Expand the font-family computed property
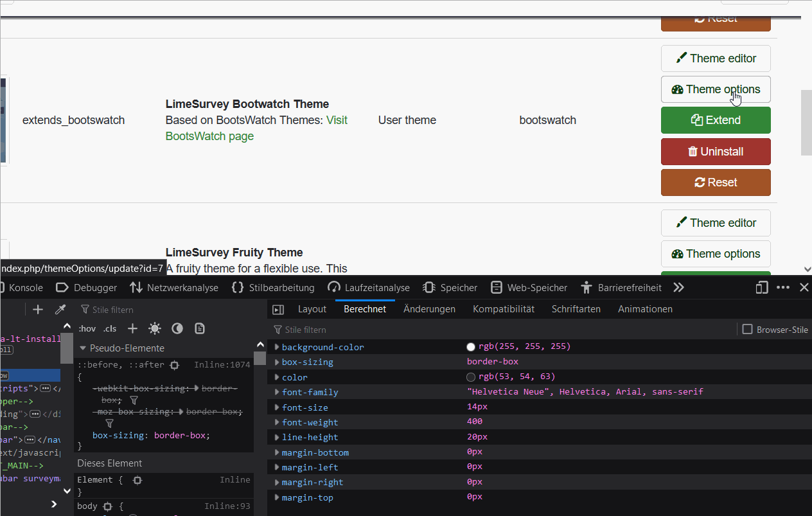Image resolution: width=812 pixels, height=516 pixels. point(277,392)
